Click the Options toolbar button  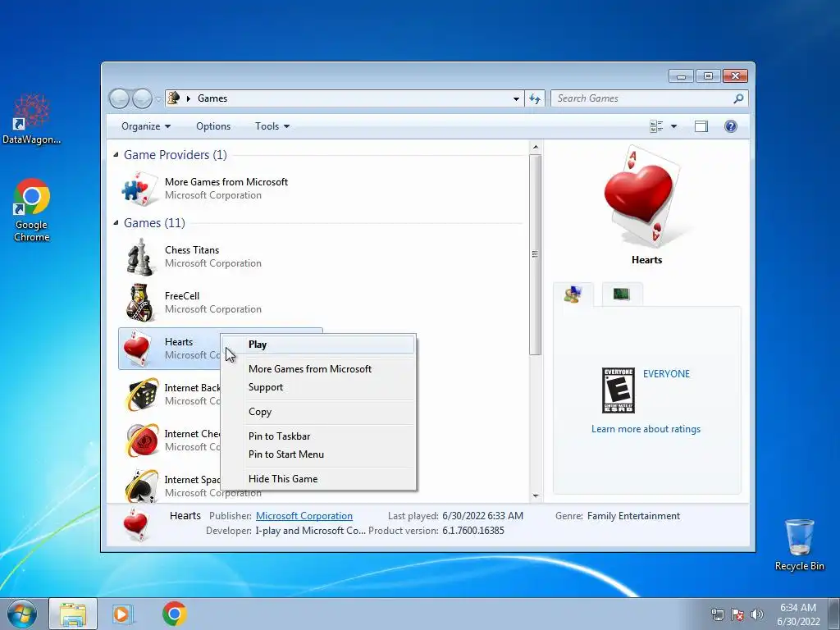pos(213,126)
